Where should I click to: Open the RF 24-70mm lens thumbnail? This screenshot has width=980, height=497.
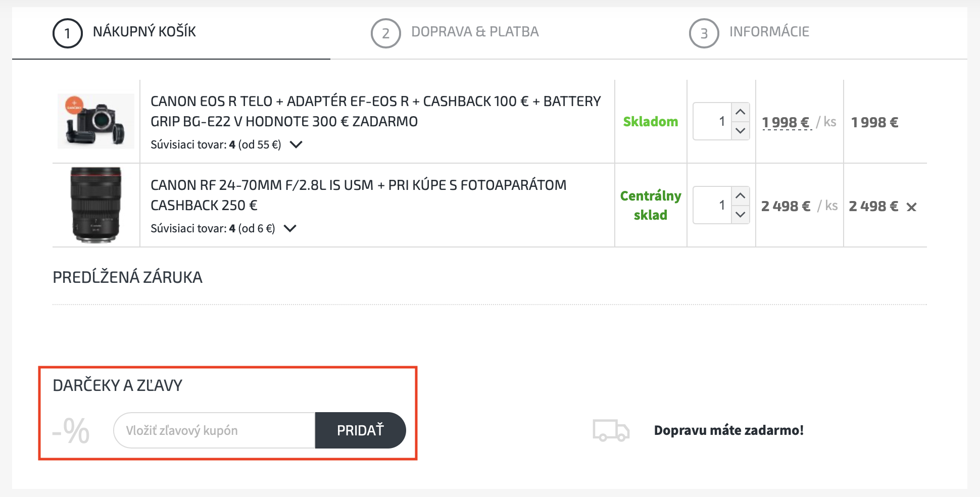click(96, 205)
